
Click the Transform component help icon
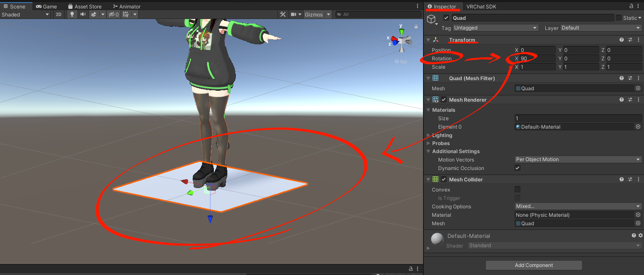click(621, 40)
